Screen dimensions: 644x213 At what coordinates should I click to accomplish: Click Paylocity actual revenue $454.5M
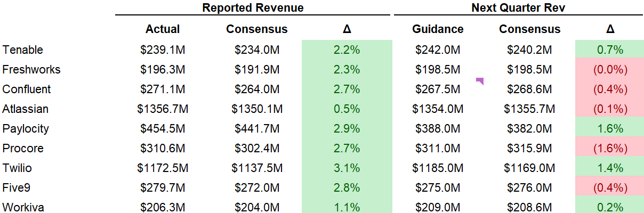(x=163, y=128)
